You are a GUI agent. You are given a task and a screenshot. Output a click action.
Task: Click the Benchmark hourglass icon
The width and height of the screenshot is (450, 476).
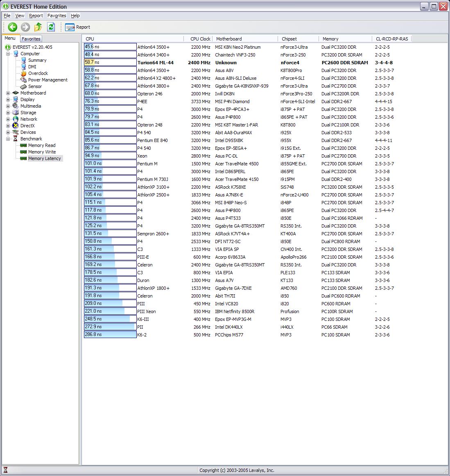click(x=16, y=139)
